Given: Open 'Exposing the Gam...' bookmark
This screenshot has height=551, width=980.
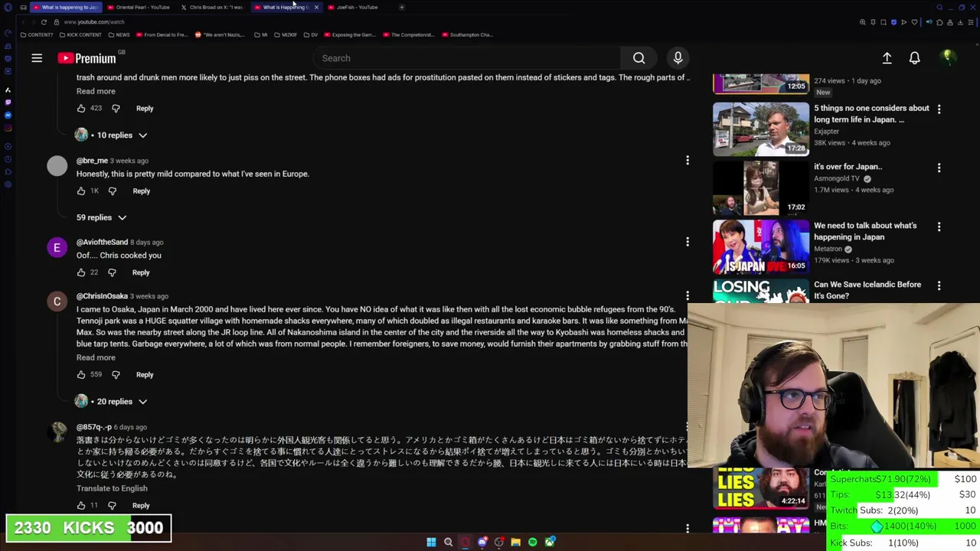Looking at the screenshot, I should pyautogui.click(x=351, y=34).
